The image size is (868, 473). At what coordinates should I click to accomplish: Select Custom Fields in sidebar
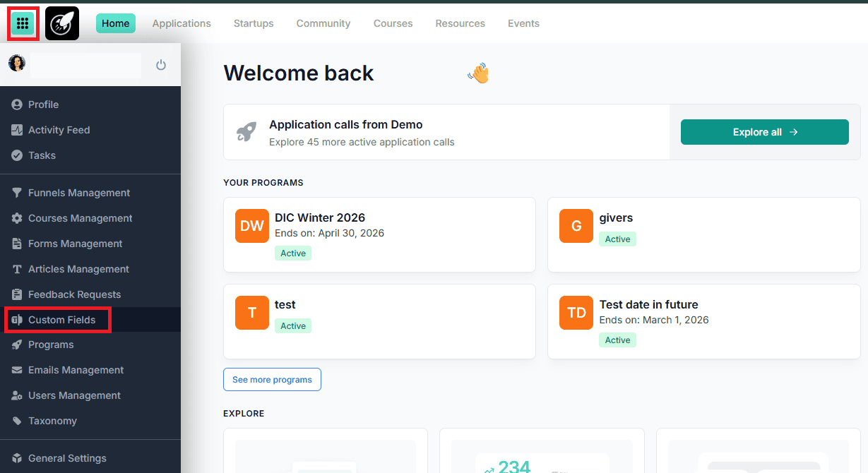coord(61,320)
